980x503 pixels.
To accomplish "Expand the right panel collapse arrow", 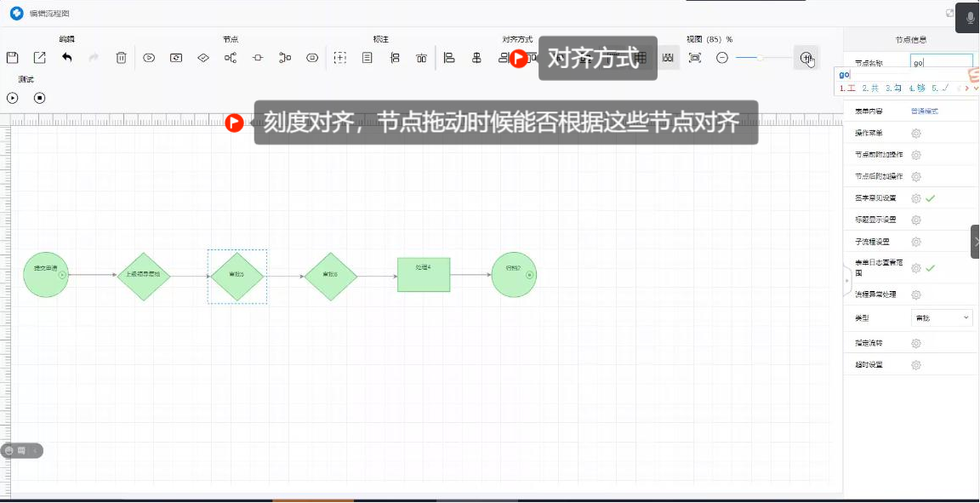I will (x=976, y=241).
